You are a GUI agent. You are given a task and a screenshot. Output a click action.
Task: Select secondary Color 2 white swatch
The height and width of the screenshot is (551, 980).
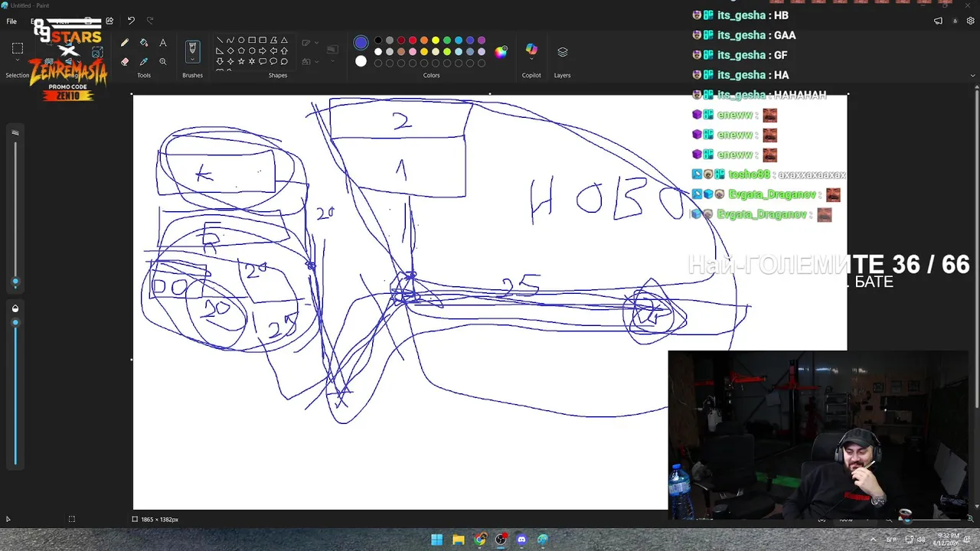click(361, 61)
